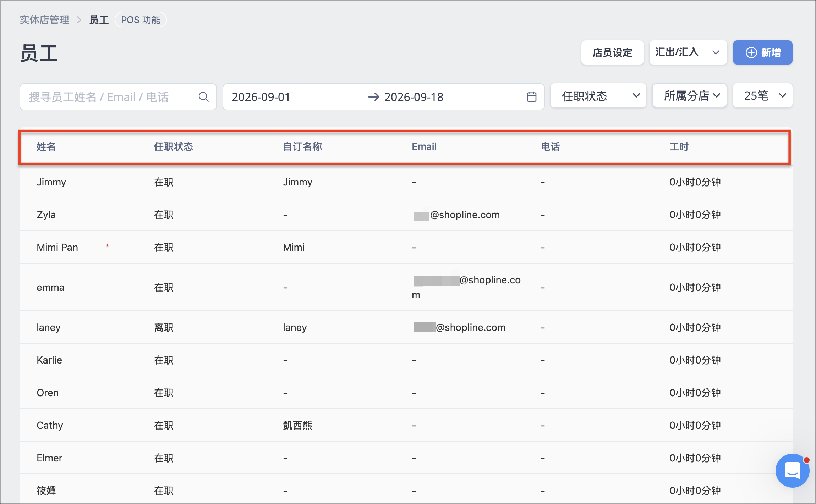Image resolution: width=816 pixels, height=504 pixels.
Task: Click Jimmy's 在职 status cell
Action: [x=164, y=182]
